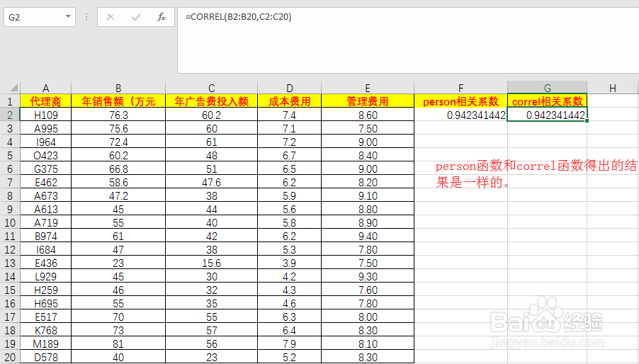Click the formula bar with CORREL formula
Viewport: 639px width, 364px height.
408,40
